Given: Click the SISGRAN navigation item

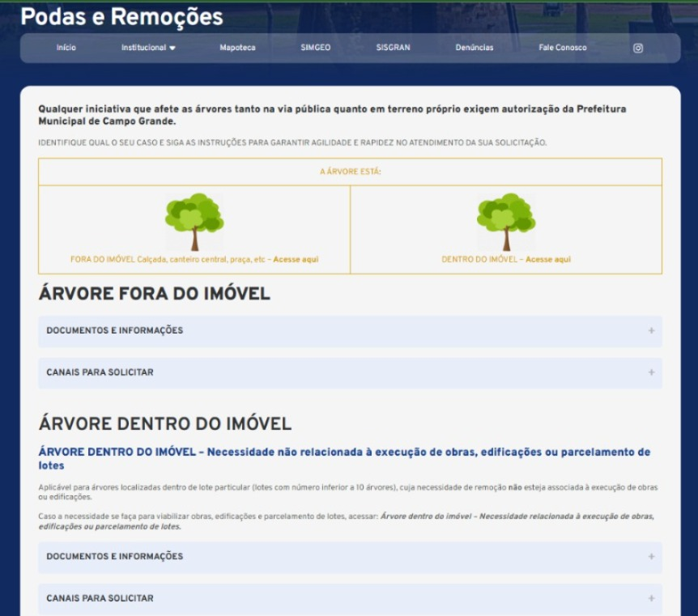Looking at the screenshot, I should pos(394,47).
